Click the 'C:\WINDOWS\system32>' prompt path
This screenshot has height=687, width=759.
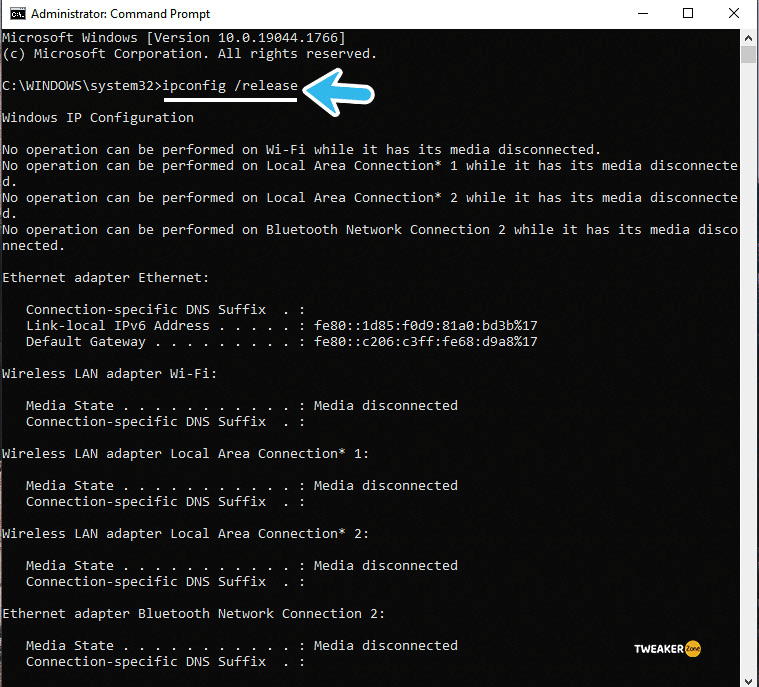(x=81, y=86)
